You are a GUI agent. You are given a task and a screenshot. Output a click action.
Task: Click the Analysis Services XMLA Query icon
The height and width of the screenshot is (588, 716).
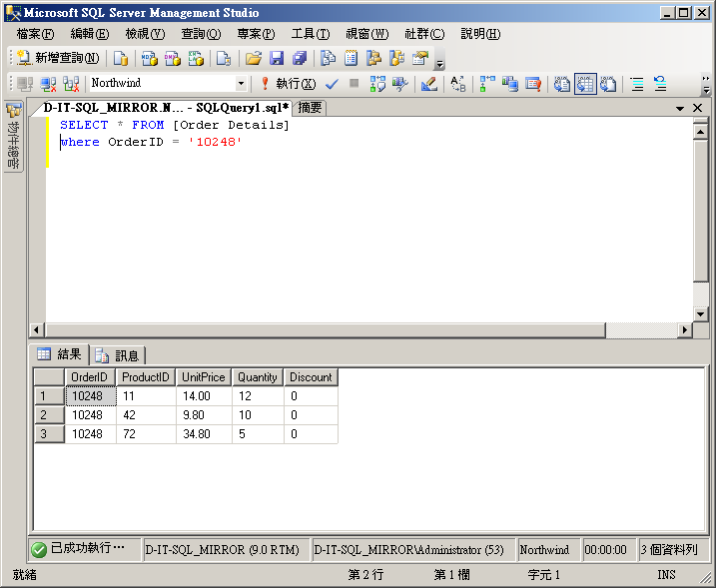[196, 59]
